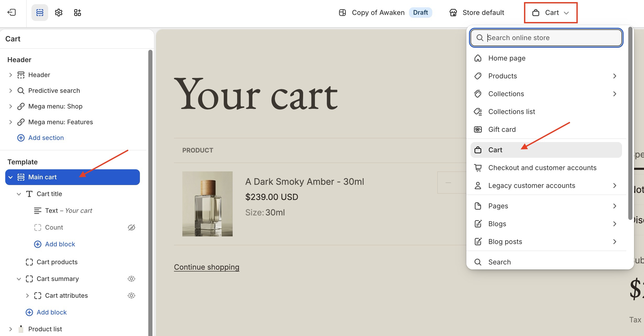
Task: Expand the Blogs submenu chevron
Action: point(615,224)
